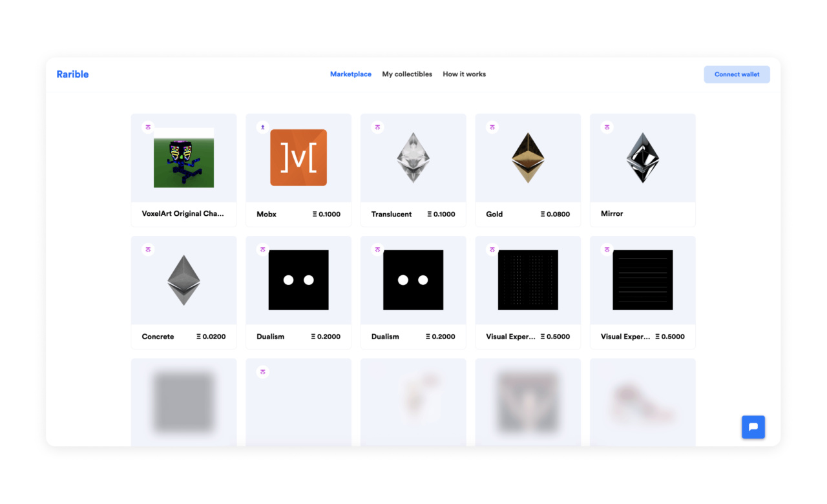This screenshot has width=827, height=504.
Task: Click the Concrete price 0.0200
Action: coord(211,337)
